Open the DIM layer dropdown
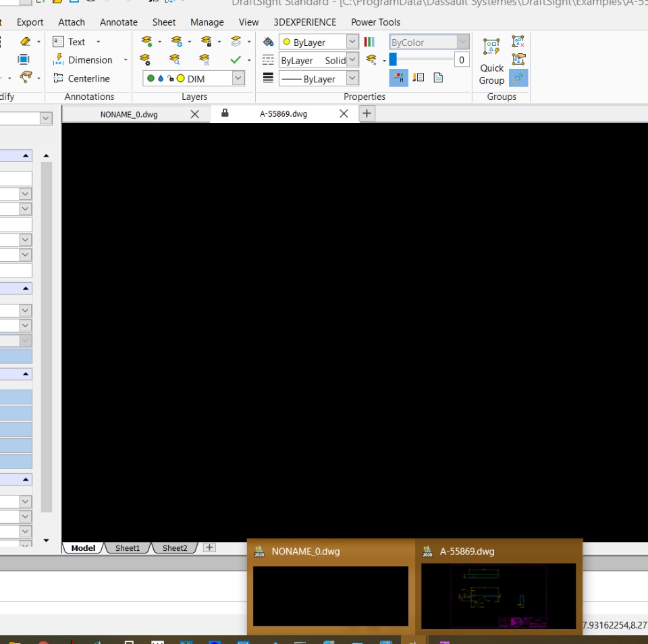 coord(238,78)
